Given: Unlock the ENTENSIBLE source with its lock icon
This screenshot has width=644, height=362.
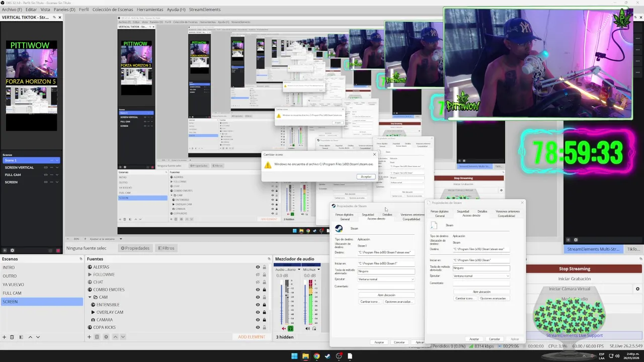Looking at the screenshot, I should point(264,305).
